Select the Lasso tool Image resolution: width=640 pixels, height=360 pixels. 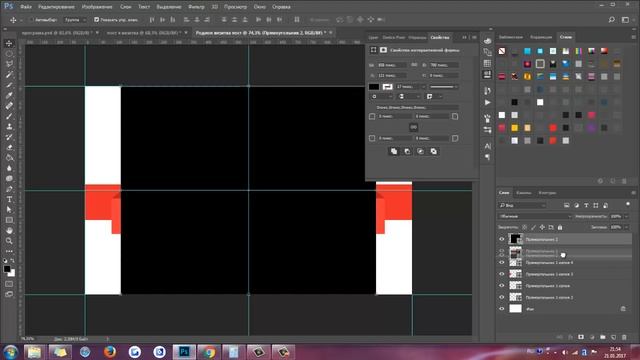[9, 64]
